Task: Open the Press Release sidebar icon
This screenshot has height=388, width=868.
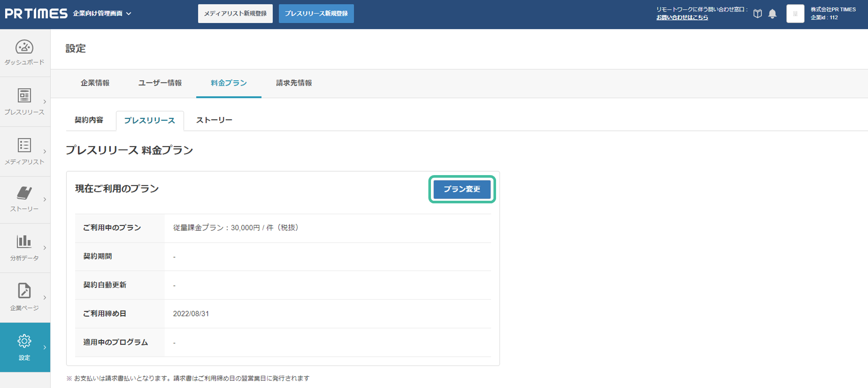Action: click(24, 96)
